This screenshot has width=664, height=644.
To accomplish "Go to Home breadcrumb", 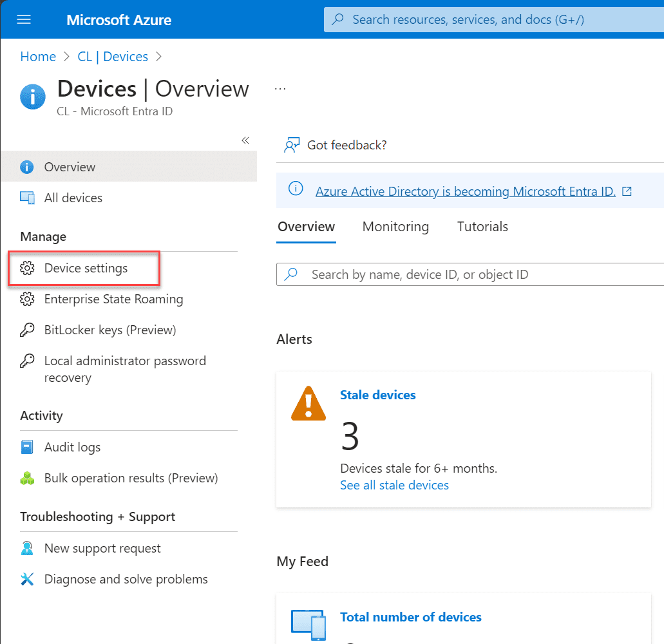I will pyautogui.click(x=38, y=57).
